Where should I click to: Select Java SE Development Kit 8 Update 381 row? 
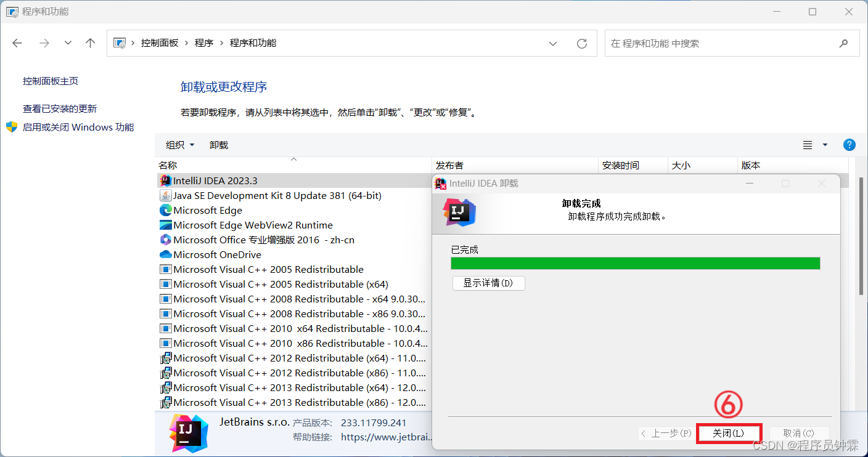[277, 195]
